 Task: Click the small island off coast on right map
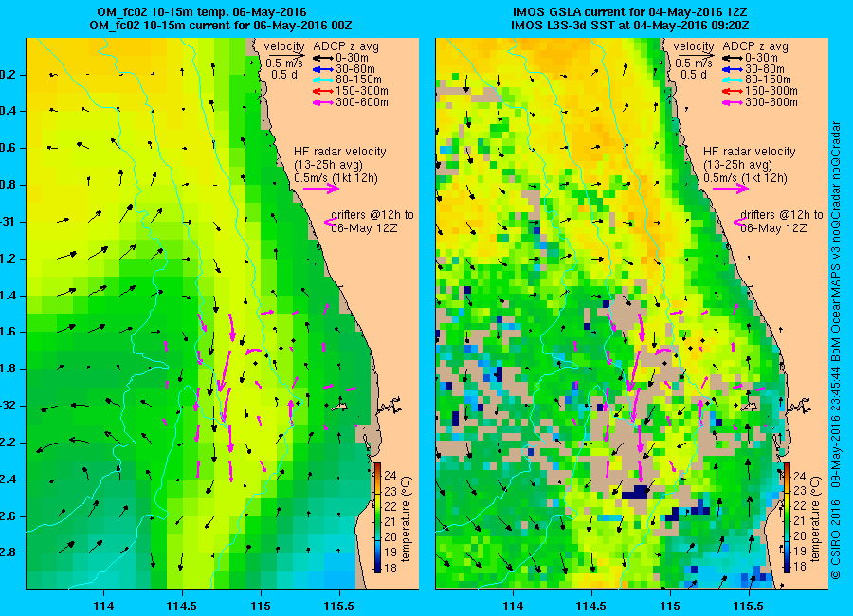pyautogui.click(x=751, y=407)
